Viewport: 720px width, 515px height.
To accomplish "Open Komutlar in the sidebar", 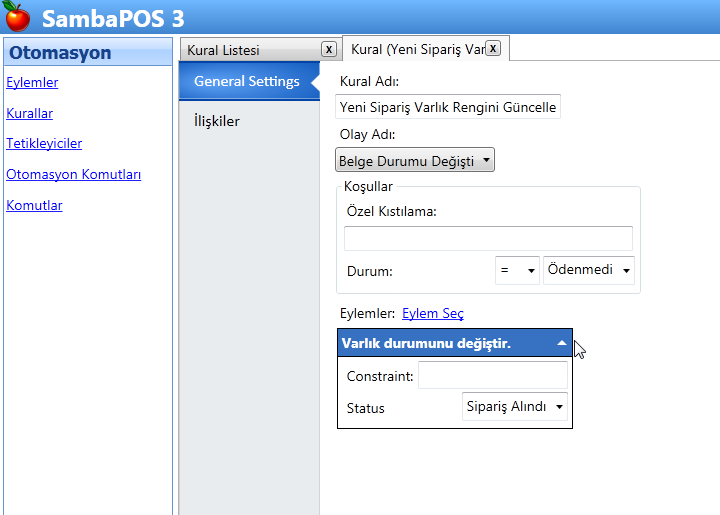I will [34, 205].
